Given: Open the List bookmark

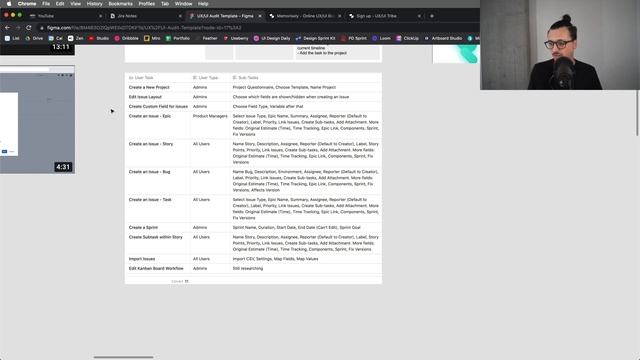Looking at the screenshot, I should coord(12,38).
